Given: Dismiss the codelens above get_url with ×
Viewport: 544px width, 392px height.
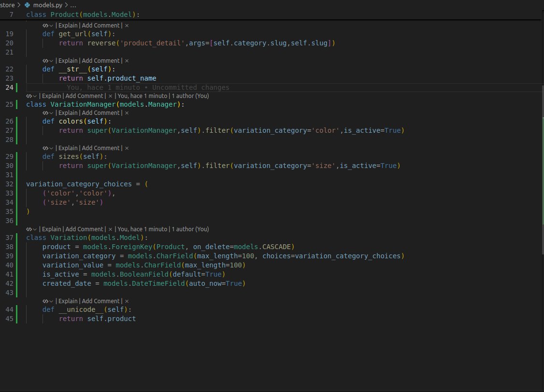Looking at the screenshot, I should coord(127,26).
